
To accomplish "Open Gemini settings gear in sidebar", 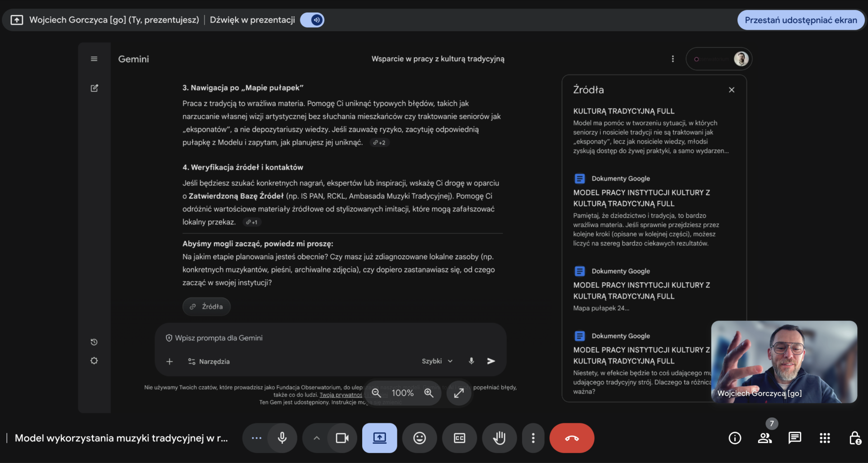I will [x=94, y=361].
